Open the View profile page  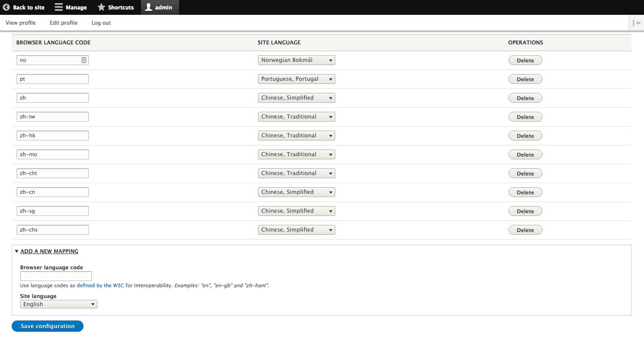pyautogui.click(x=21, y=23)
